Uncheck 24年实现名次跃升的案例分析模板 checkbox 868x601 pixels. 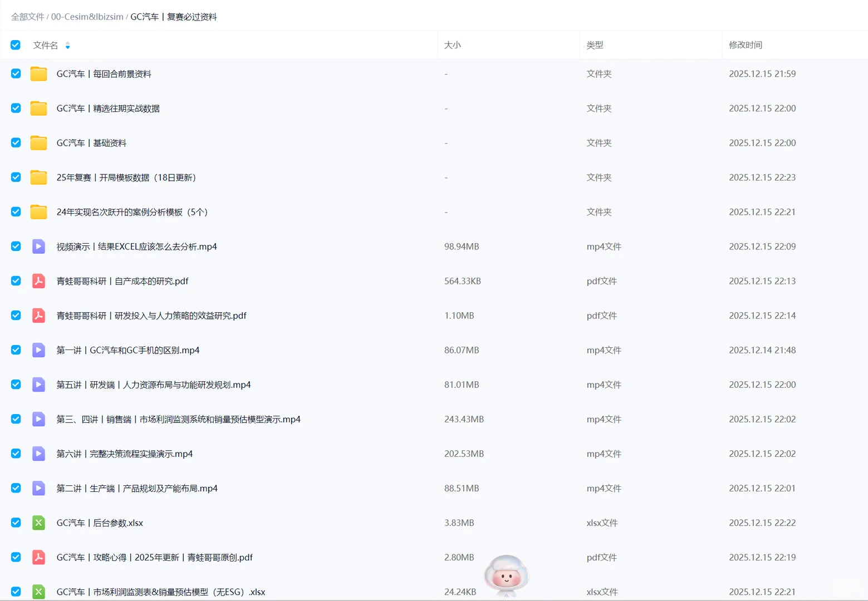click(x=16, y=211)
